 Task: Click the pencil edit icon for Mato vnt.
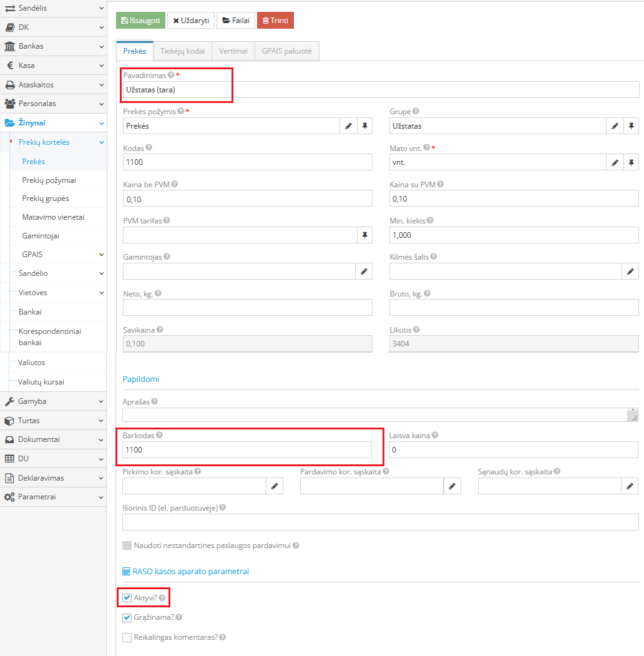click(x=615, y=162)
